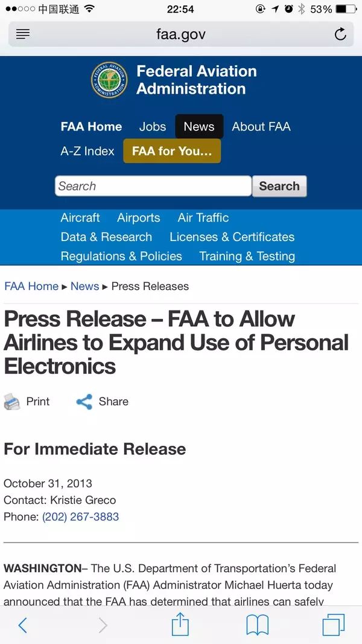
Task: Open bookmarks book icon
Action: pyautogui.click(x=258, y=625)
